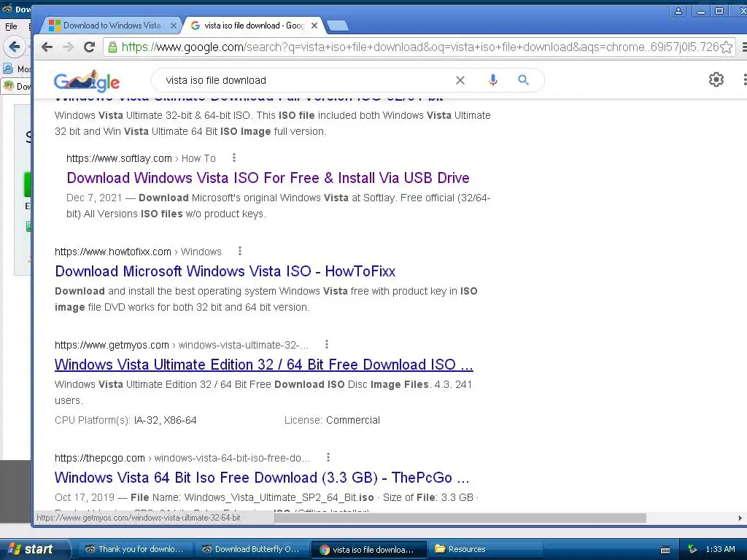Open Windows Vista 64 Bit Iso Free Download link
Screen dimensions: 747x560
pyautogui.click(x=262, y=477)
